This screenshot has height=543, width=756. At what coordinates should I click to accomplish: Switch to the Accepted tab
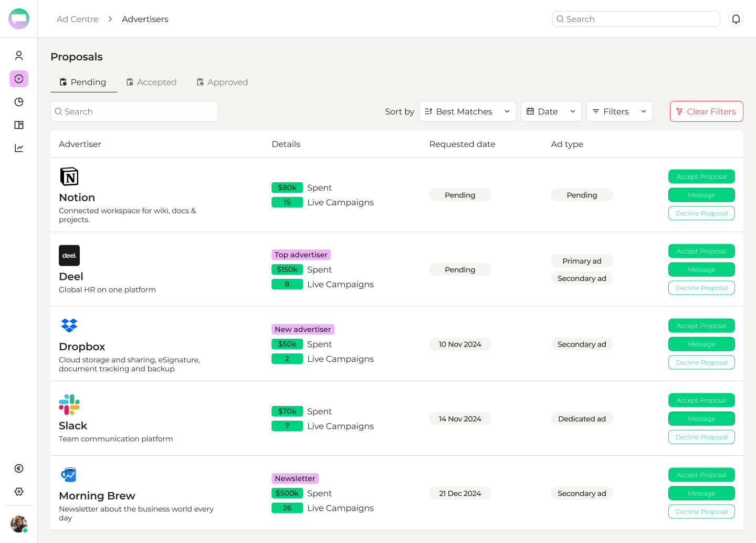pyautogui.click(x=151, y=82)
